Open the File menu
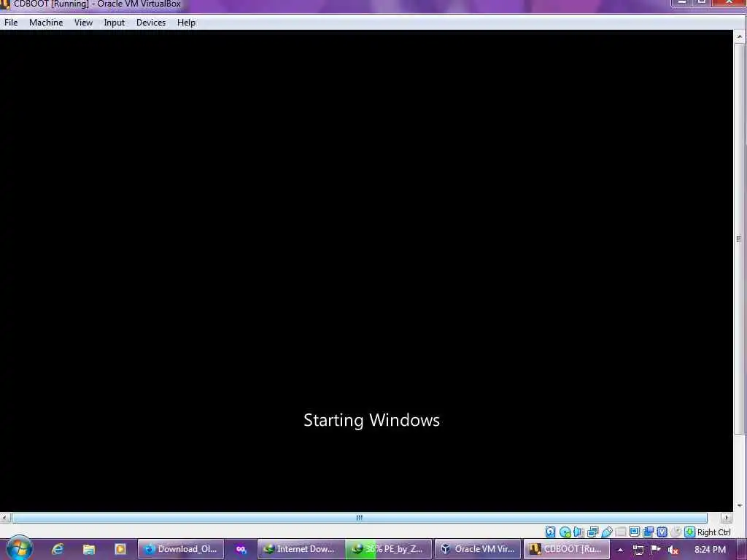Viewport: 747px width, 560px height. coord(10,23)
